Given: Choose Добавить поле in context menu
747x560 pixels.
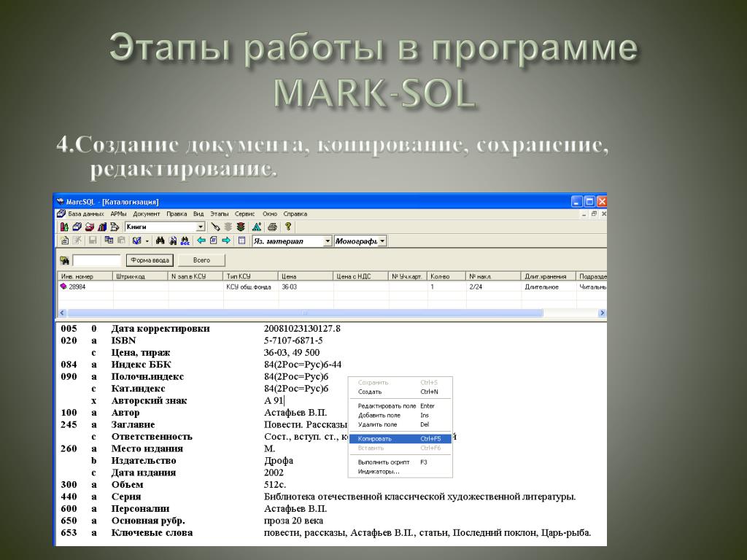Looking at the screenshot, I should tap(400, 415).
